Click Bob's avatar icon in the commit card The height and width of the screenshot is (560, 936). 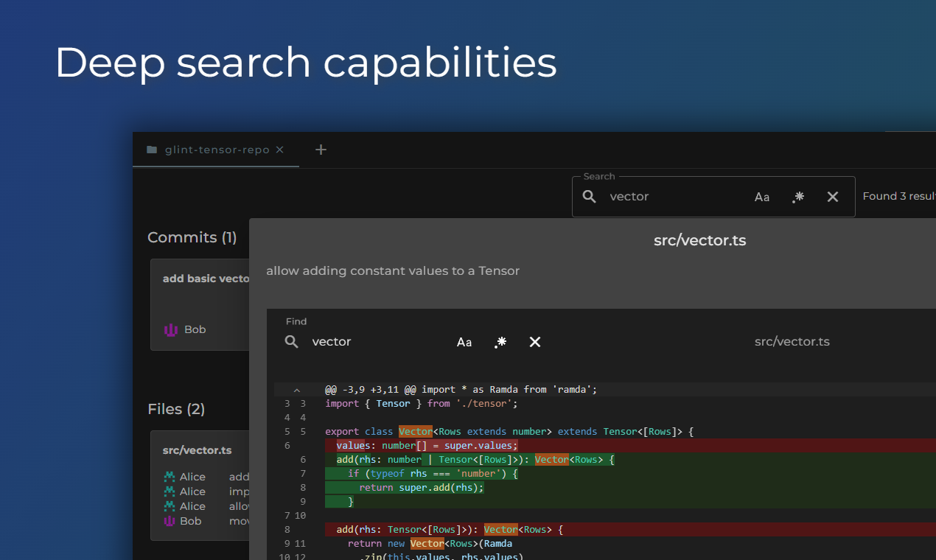(x=170, y=329)
